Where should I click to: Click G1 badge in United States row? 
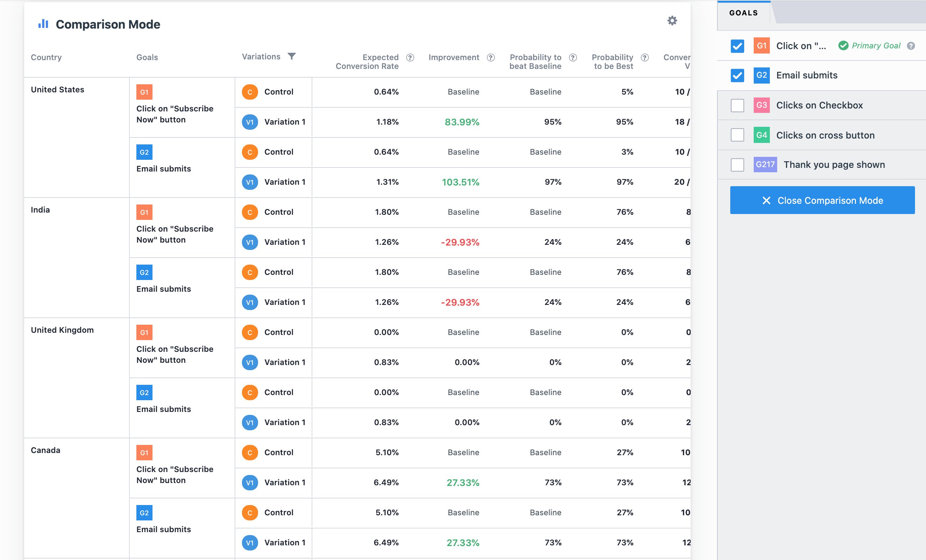coord(144,92)
